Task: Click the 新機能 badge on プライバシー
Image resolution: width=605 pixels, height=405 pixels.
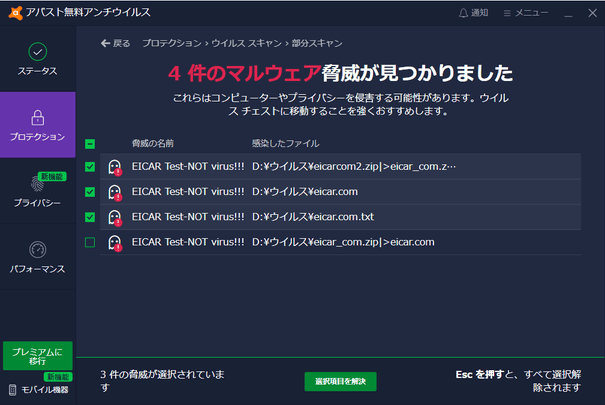Action: coord(52,177)
